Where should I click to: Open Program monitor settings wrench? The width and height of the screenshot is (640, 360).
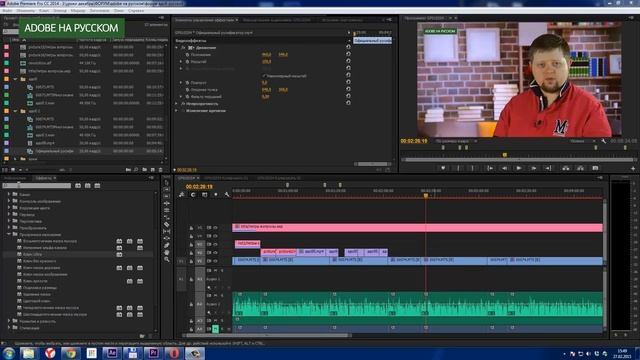coord(604,141)
